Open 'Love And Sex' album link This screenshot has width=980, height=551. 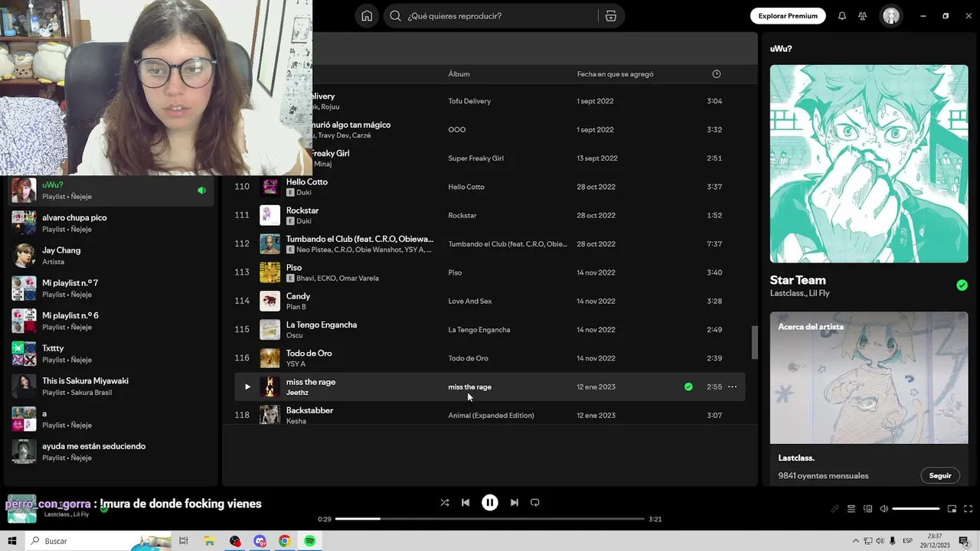[x=469, y=302]
